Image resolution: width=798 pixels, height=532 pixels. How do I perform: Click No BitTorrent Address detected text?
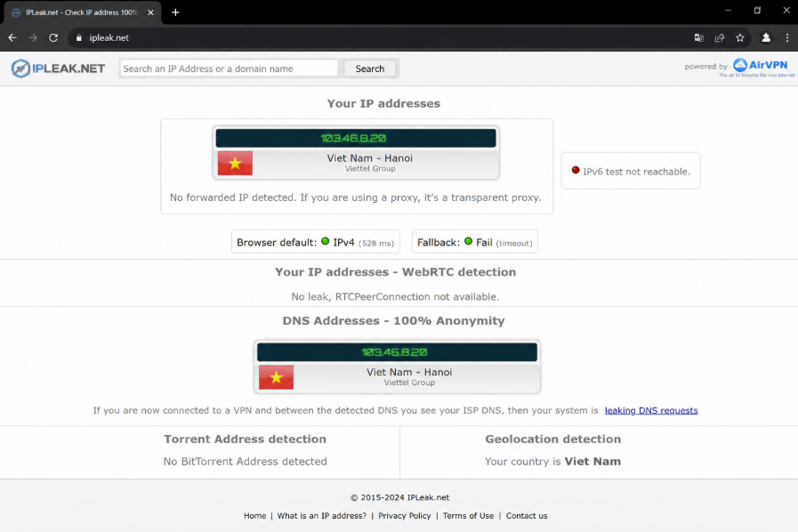click(x=245, y=461)
